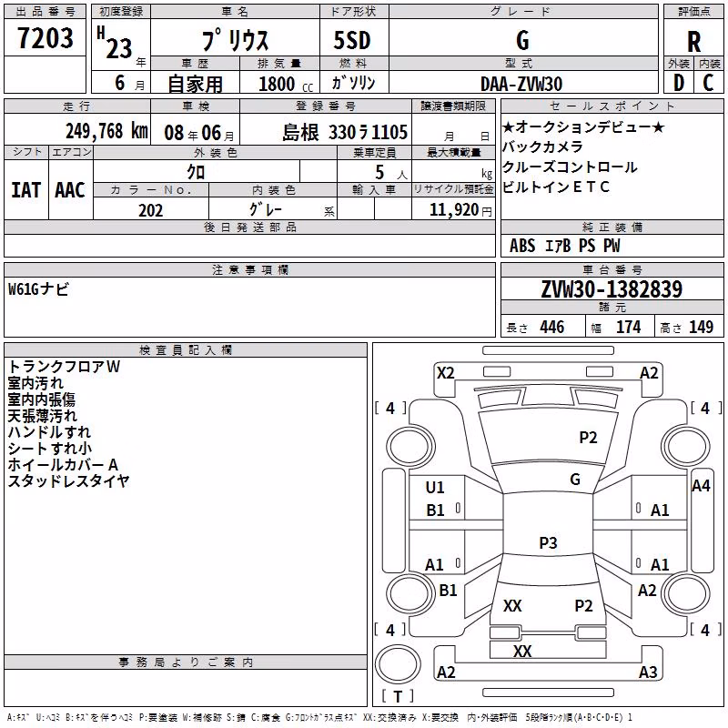
Task: Click the shift type IAT
Action: pyautogui.click(x=25, y=190)
